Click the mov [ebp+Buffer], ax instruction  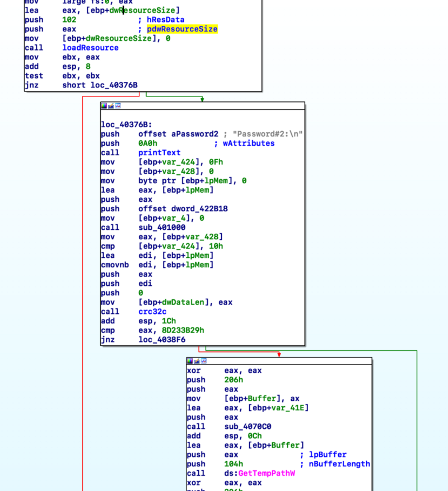point(243,399)
